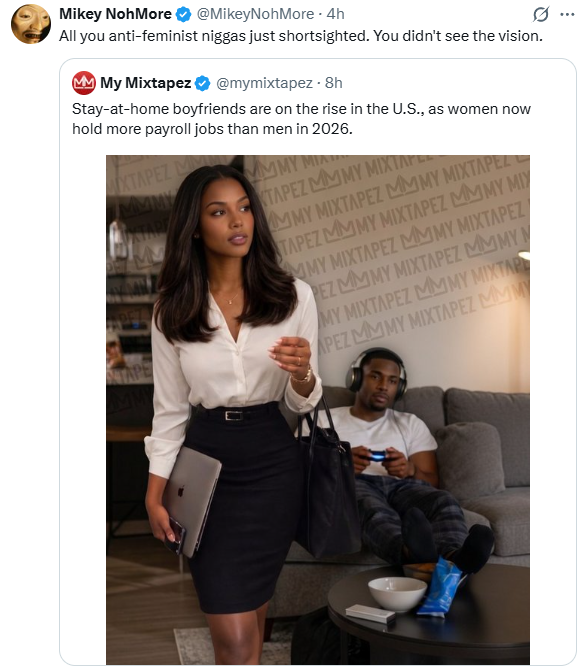Click the My Mixtapez red logo avatar
Image resolution: width=587 pixels, height=672 pixels.
[x=84, y=83]
